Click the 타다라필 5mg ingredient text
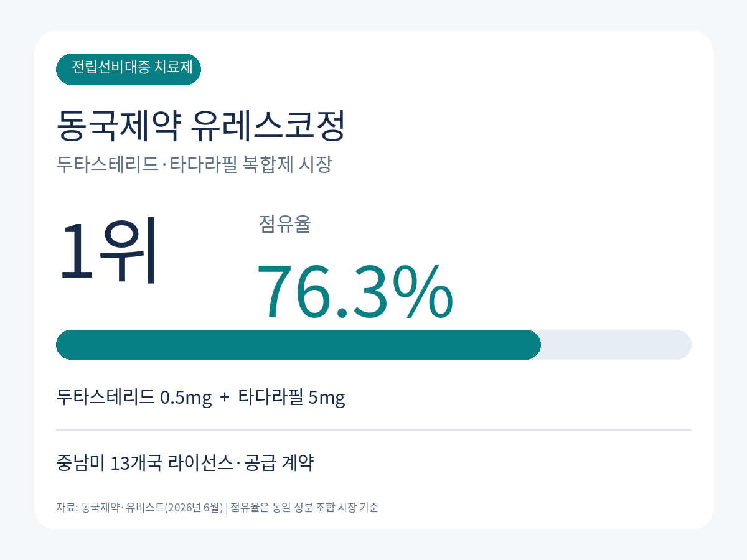This screenshot has width=747, height=560. (x=292, y=397)
